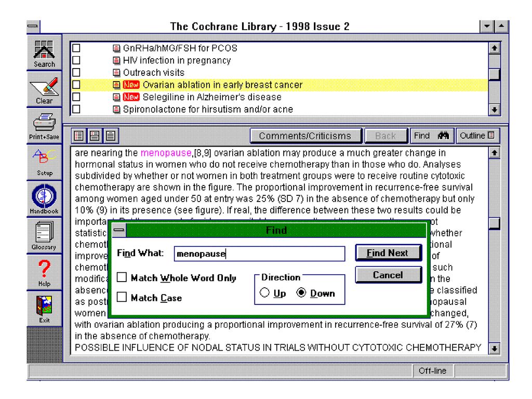The width and height of the screenshot is (532, 399).
Task: Open Comments/Criticisms
Action: click(305, 136)
